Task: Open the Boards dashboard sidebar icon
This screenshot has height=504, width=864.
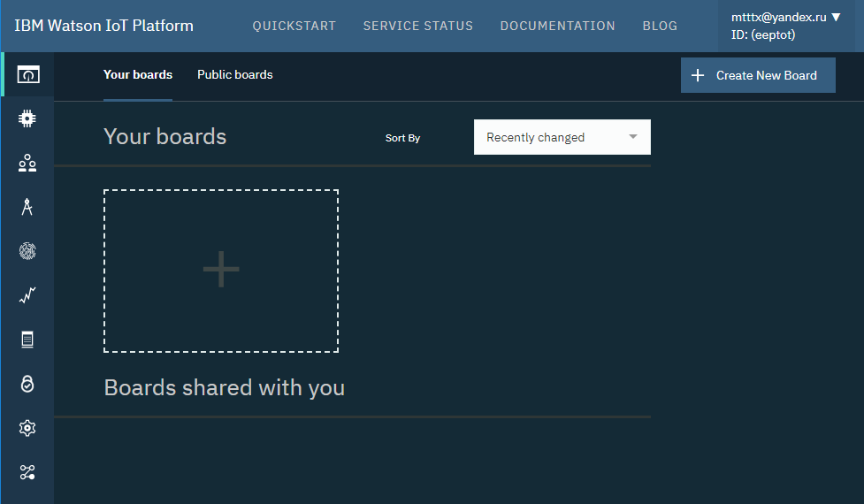Action: tap(27, 75)
